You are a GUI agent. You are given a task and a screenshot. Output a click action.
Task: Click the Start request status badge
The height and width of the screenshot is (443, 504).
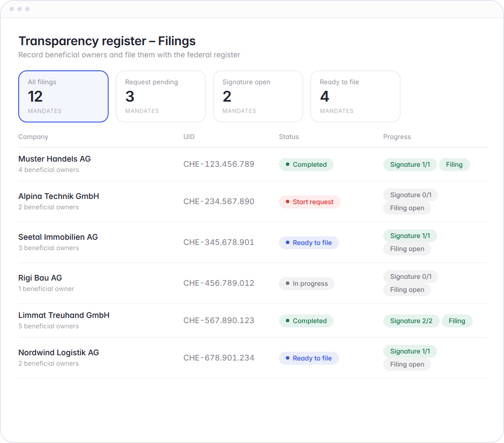pos(309,202)
